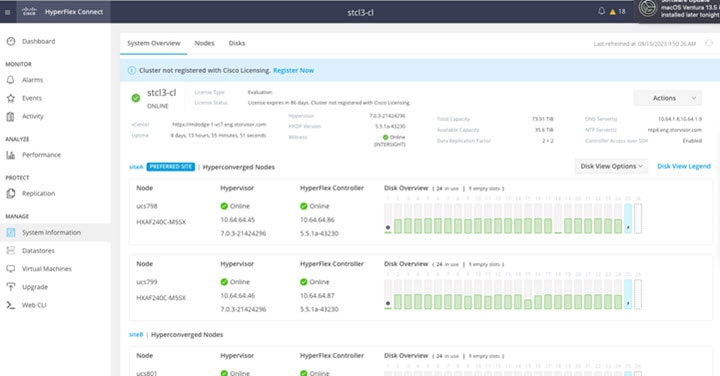
Task: Select blue cache disk slot 25 of ucs798
Action: point(628,219)
